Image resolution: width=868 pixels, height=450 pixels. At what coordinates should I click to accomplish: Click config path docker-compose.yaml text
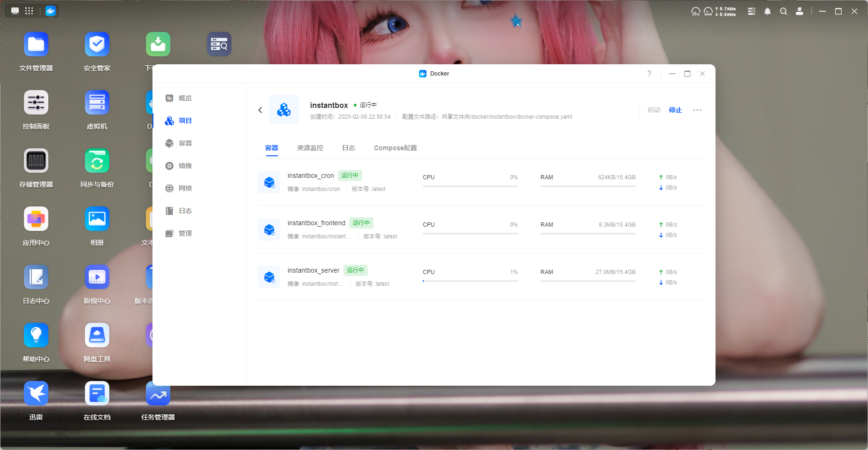pos(487,117)
